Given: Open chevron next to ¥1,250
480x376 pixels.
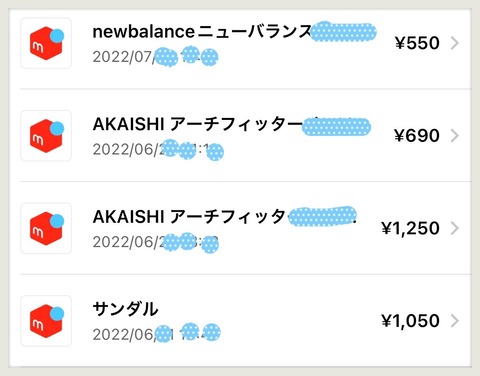Looking at the screenshot, I should point(455,228).
